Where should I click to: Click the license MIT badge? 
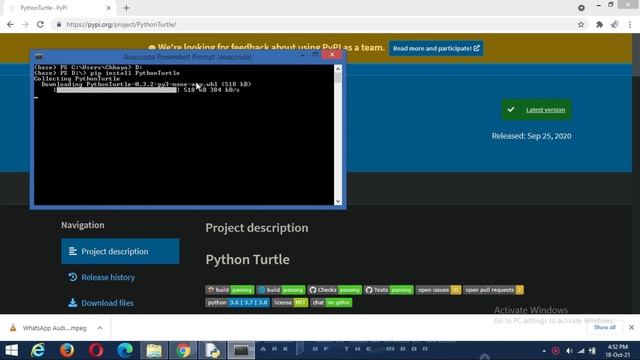point(290,302)
